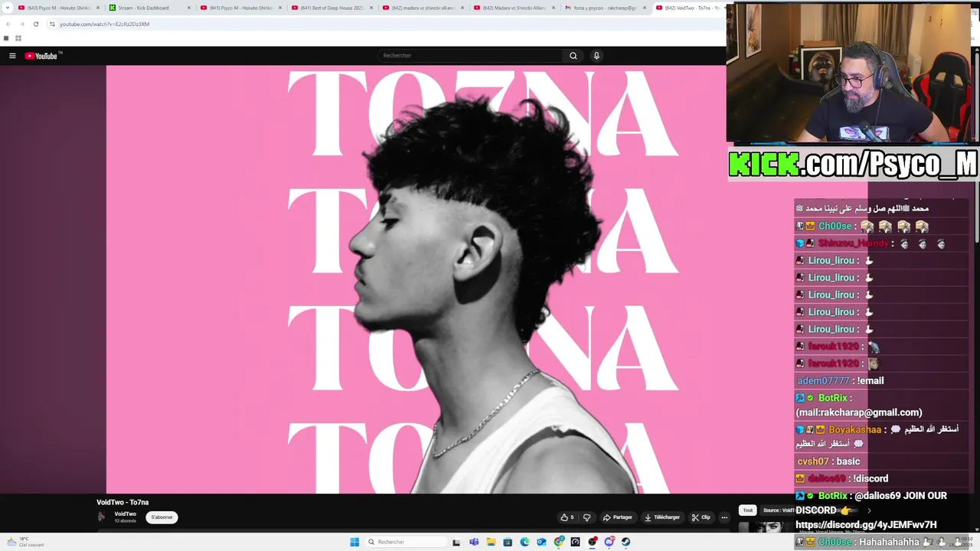
Task: Like the video with thumbs up
Action: [x=567, y=517]
